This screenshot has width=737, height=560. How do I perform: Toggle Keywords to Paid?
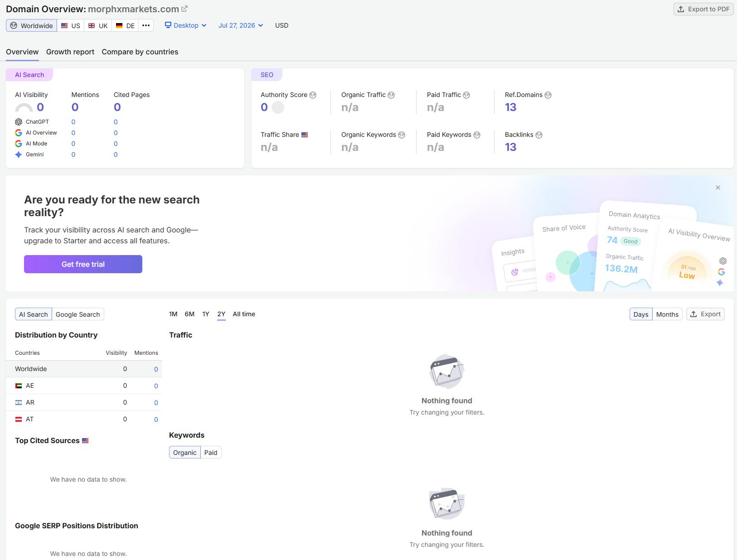tap(211, 453)
